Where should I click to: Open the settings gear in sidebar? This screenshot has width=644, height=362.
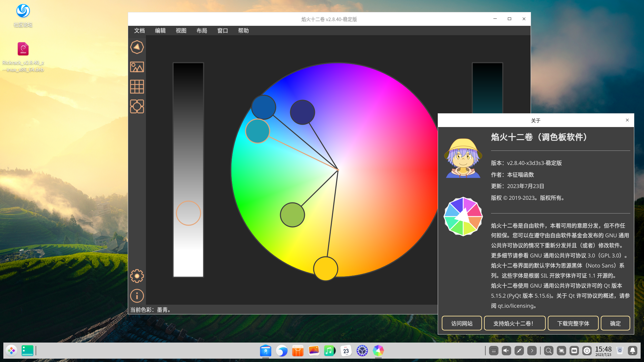tap(137, 276)
